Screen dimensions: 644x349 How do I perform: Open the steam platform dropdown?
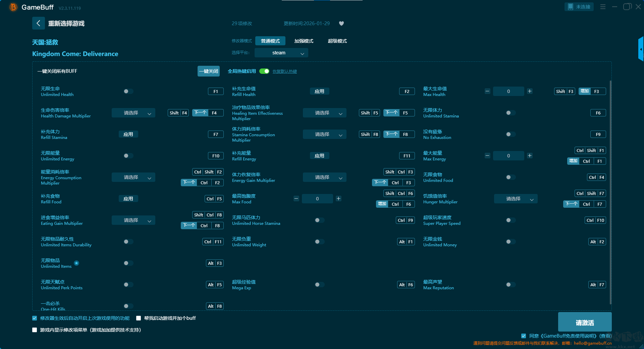pyautogui.click(x=281, y=53)
